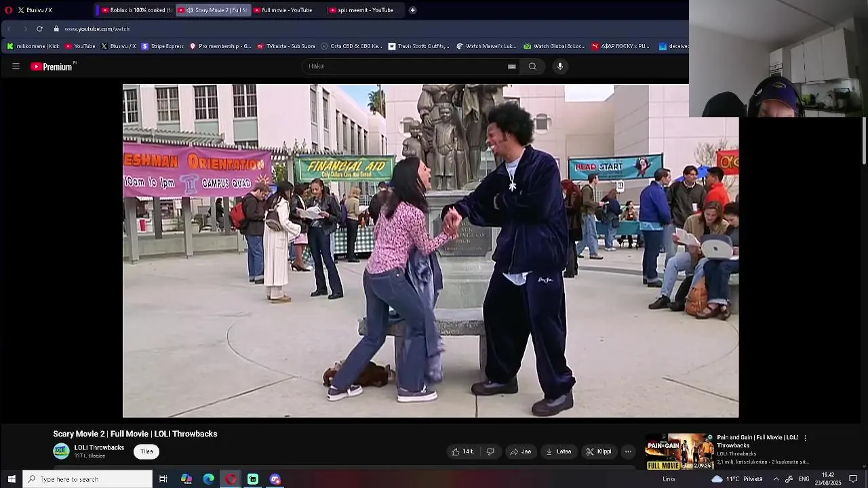Go to the YouTube Premium home logo
The height and width of the screenshot is (488, 868).
[x=53, y=66]
